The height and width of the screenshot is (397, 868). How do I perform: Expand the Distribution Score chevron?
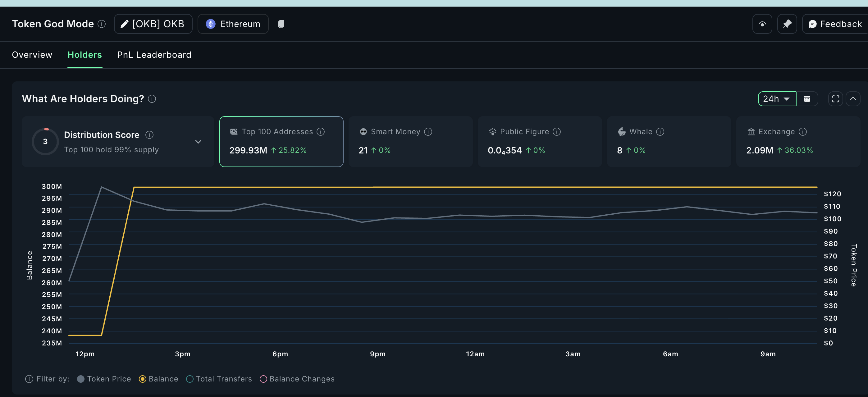click(198, 142)
